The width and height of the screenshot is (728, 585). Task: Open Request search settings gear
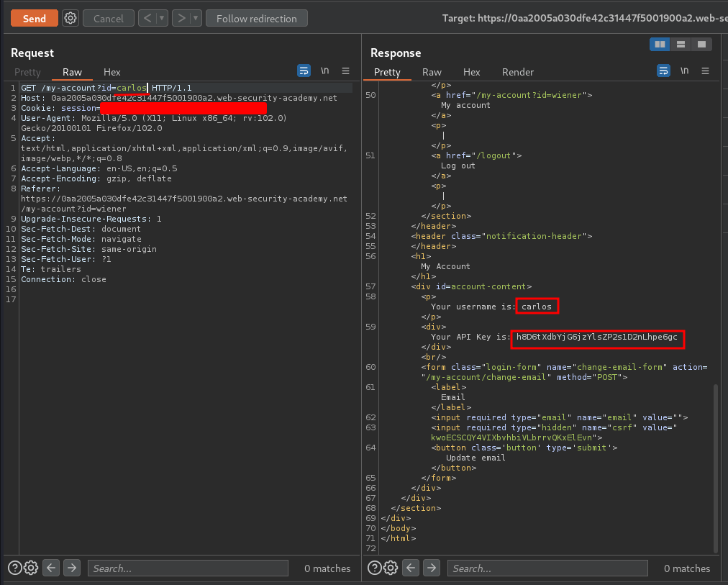click(x=31, y=567)
